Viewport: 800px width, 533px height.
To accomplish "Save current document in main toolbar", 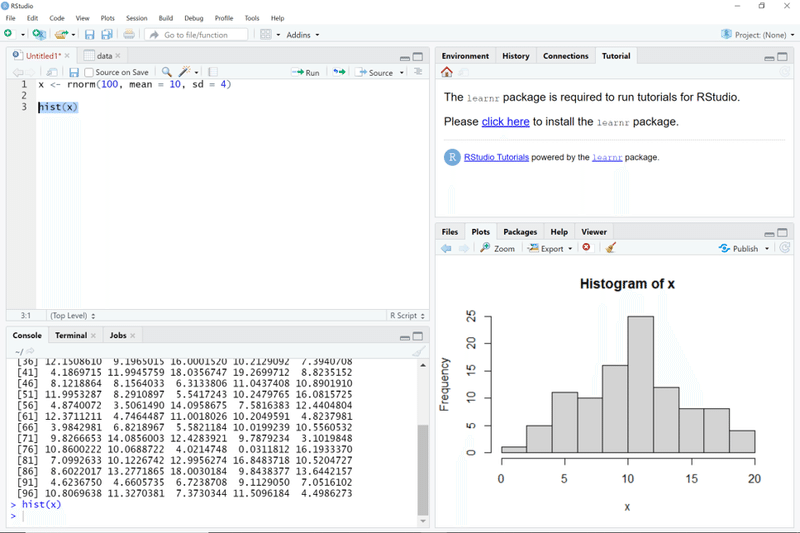I will click(x=89, y=34).
